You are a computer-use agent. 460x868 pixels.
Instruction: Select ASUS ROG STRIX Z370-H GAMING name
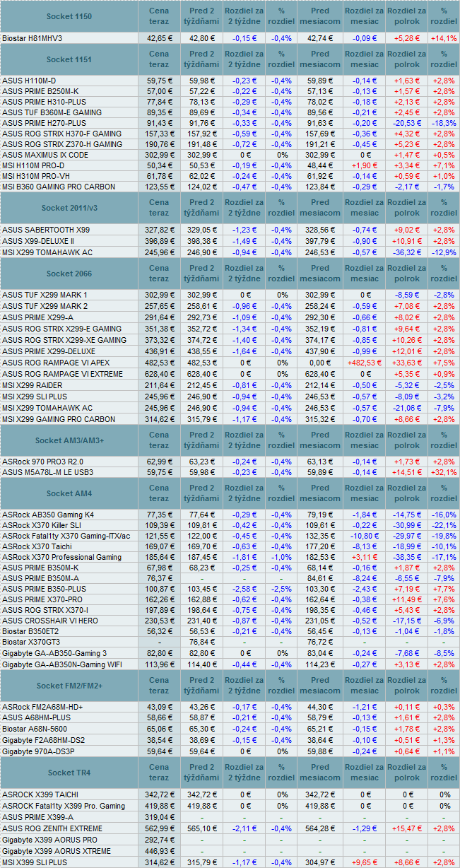click(x=62, y=144)
